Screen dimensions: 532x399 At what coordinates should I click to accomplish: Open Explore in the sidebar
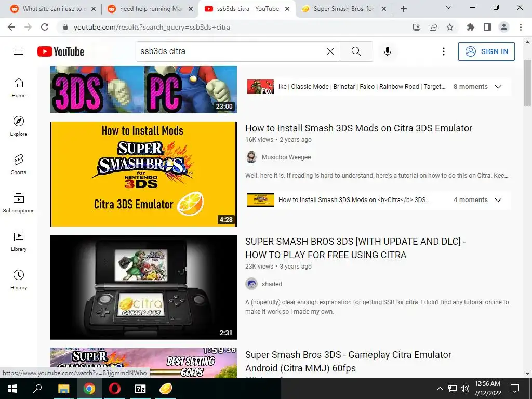tap(19, 126)
